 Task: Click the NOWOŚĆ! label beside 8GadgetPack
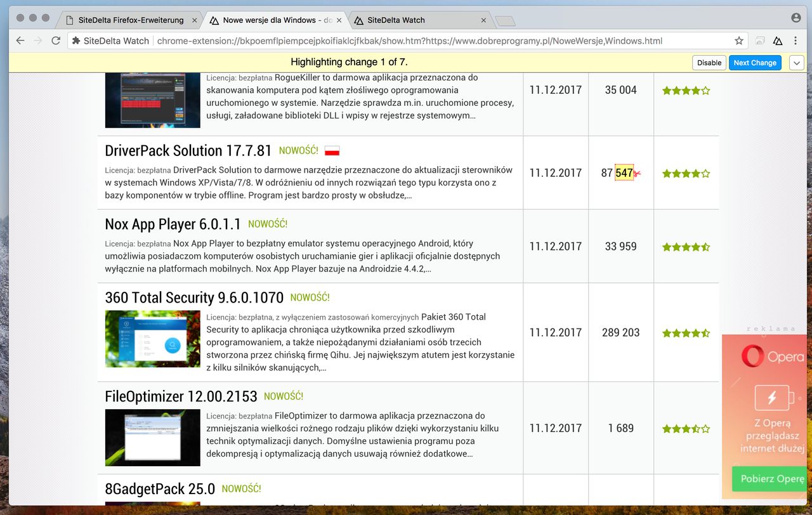click(242, 489)
